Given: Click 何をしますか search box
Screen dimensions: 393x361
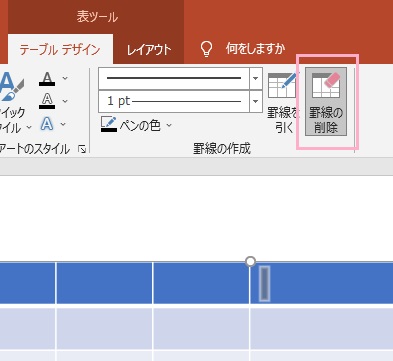Looking at the screenshot, I should coord(255,49).
